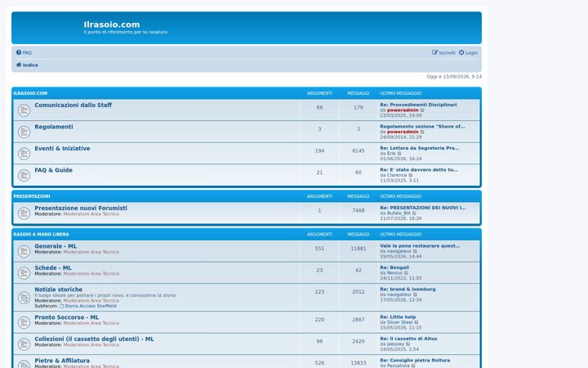The width and height of the screenshot is (588, 368).
Task: Open last post Re: Provvedimenti Disciplinari
Action: coord(418,105)
